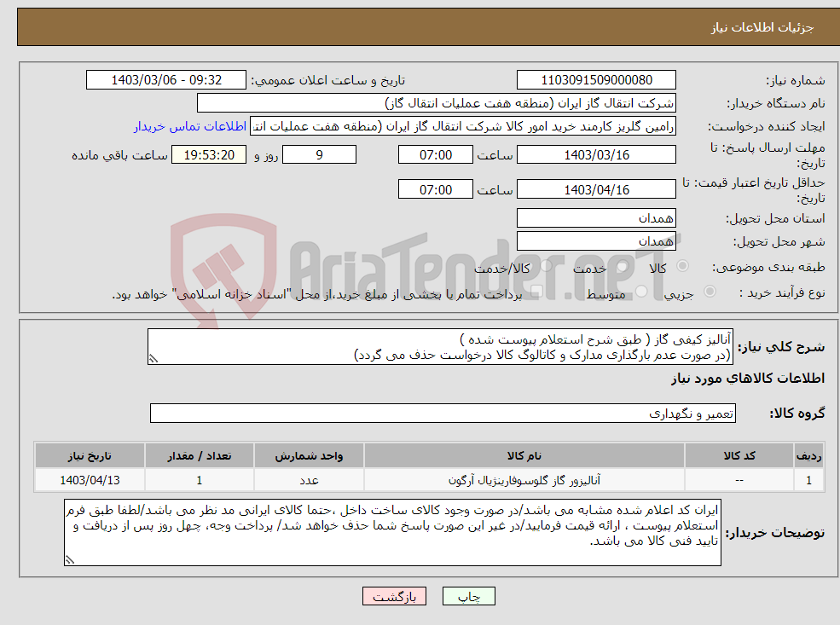Select the کالا radio button
This screenshot has height=625, width=840.
tap(682, 266)
